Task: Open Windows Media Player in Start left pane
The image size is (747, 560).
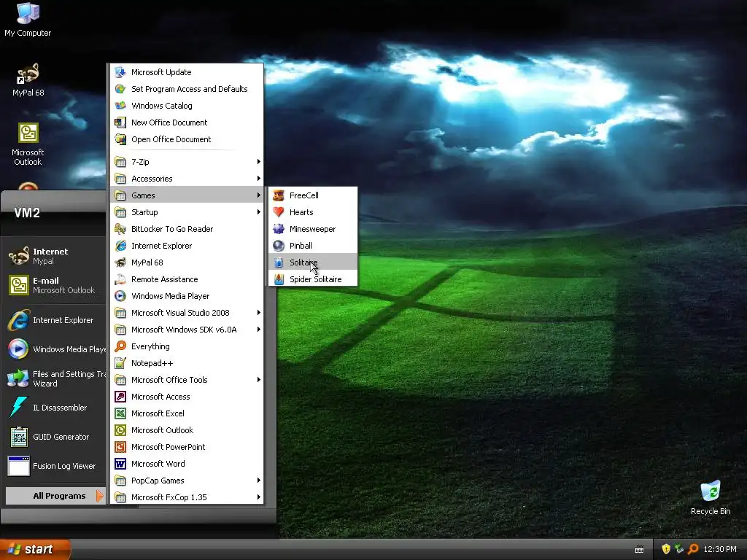Action: coord(55,349)
